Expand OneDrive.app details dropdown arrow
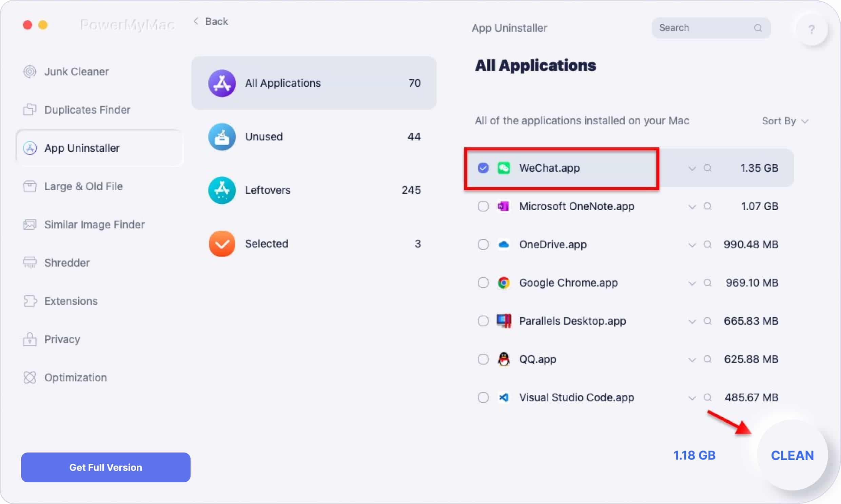Viewport: 841px width, 504px height. [690, 244]
